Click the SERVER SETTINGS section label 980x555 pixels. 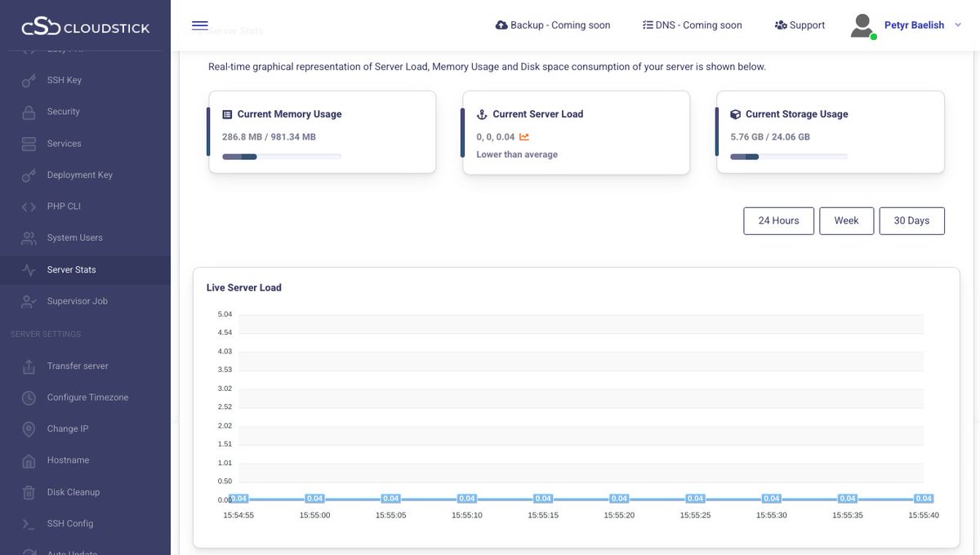tap(46, 335)
